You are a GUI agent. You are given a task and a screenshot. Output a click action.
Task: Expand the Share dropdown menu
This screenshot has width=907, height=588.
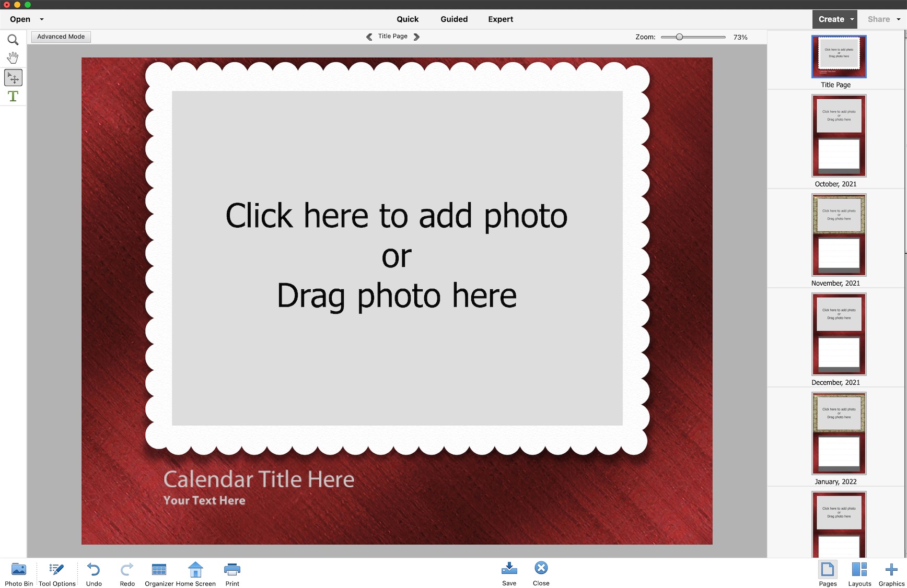899,19
